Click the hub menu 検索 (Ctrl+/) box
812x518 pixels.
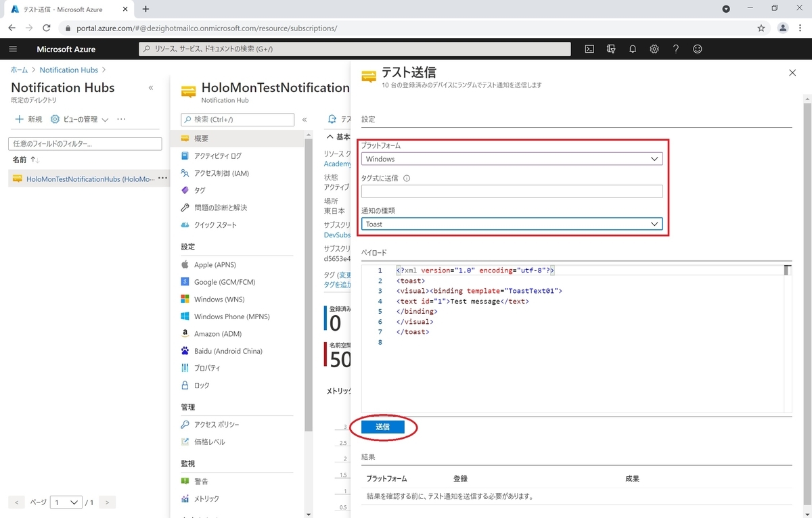tap(238, 120)
